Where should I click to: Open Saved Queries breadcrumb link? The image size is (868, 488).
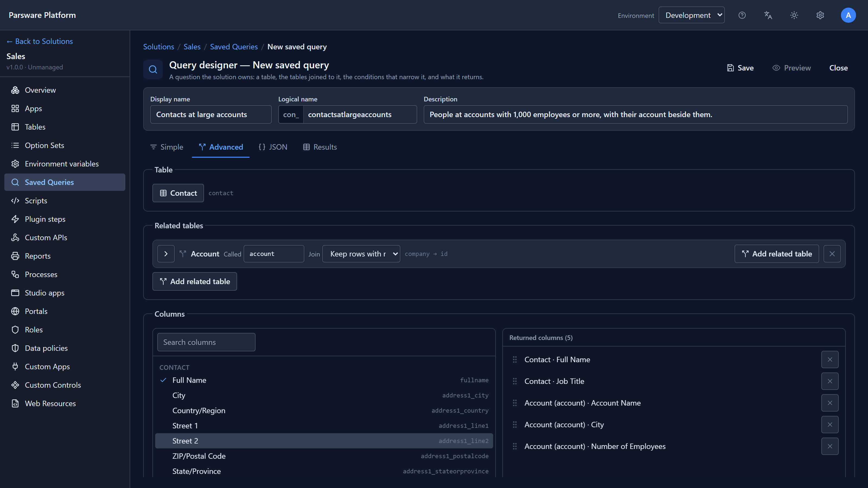click(x=234, y=47)
